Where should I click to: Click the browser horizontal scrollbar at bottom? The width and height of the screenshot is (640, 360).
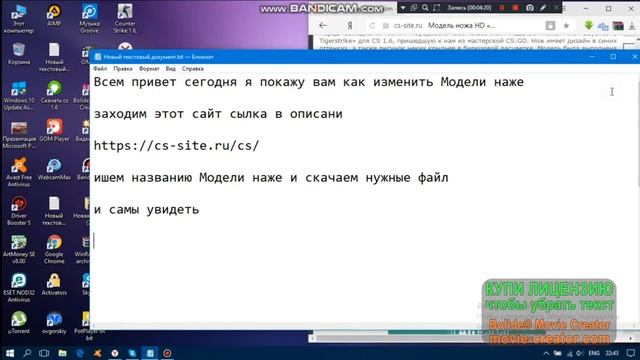471,338
